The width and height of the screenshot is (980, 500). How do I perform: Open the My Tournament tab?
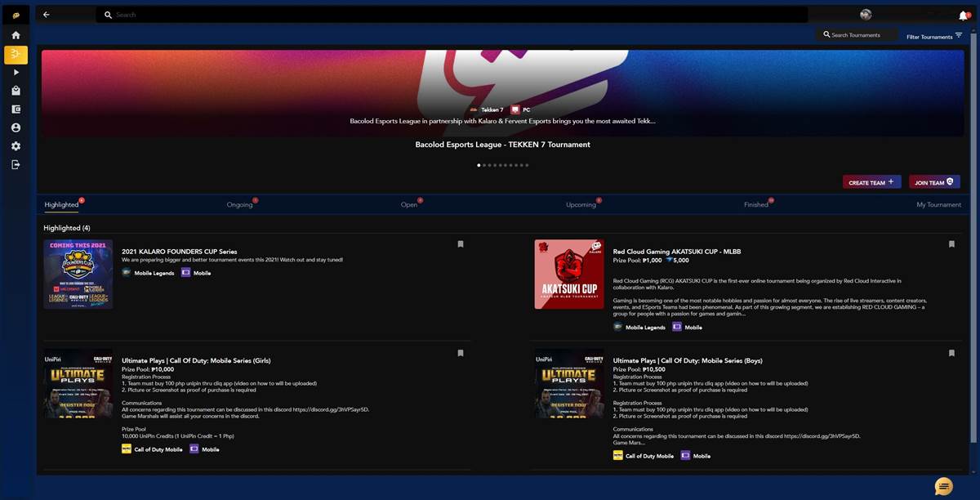tap(938, 204)
